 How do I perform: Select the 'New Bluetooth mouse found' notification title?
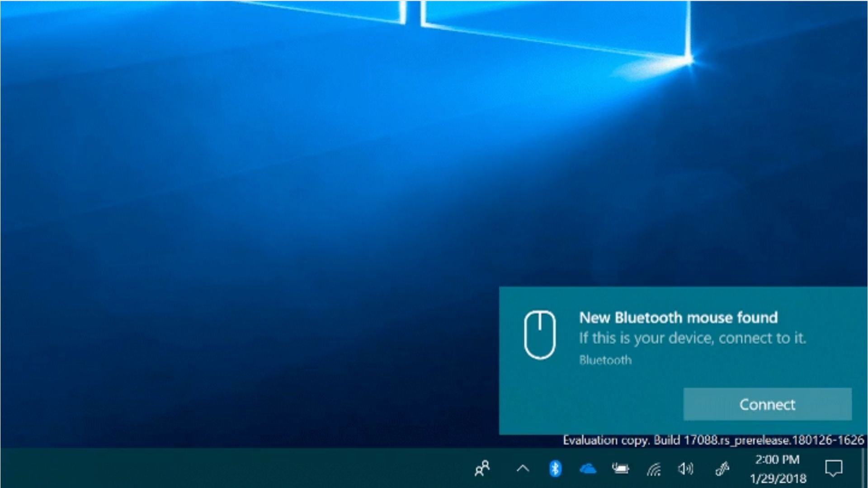(x=679, y=318)
